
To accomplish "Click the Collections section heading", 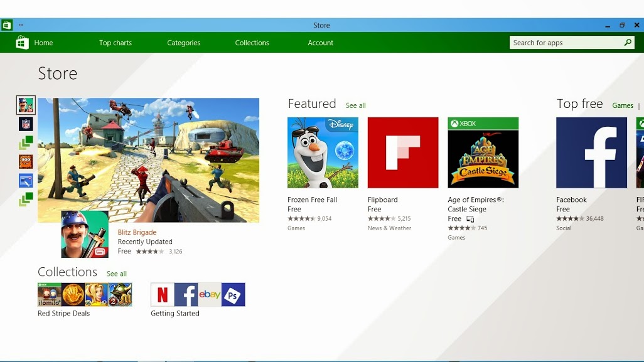I will (67, 272).
